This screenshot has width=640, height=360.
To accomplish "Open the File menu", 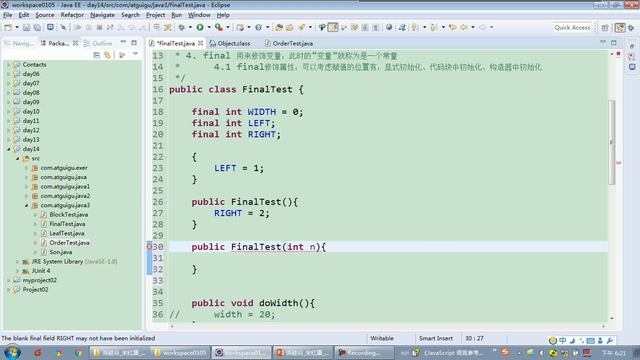I will coord(7,15).
